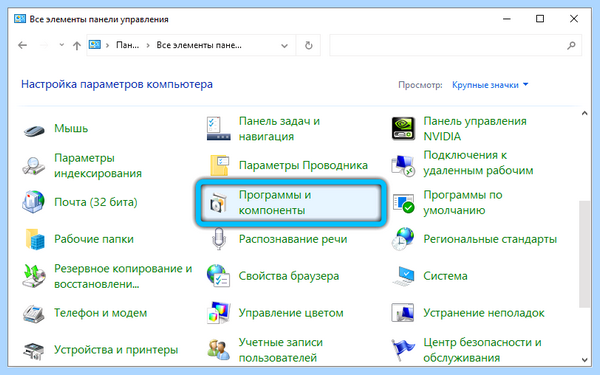
Task: Open the Параметры индексирования icon
Action: (33, 166)
